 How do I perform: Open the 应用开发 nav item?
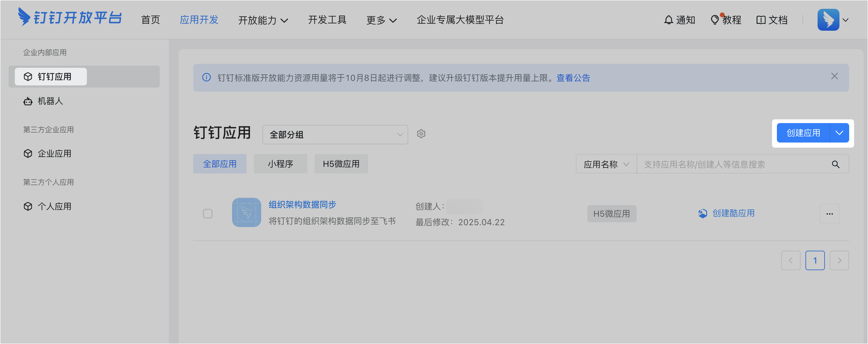[x=199, y=20]
